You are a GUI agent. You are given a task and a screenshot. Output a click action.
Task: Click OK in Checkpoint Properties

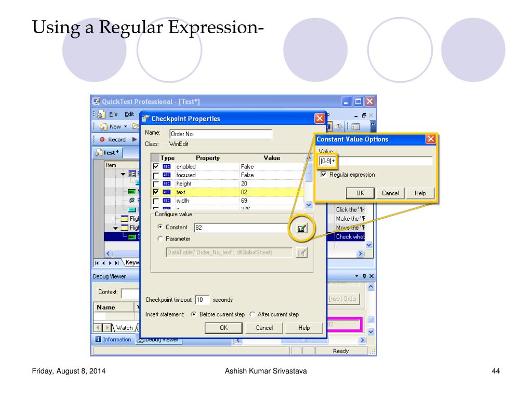(x=223, y=328)
